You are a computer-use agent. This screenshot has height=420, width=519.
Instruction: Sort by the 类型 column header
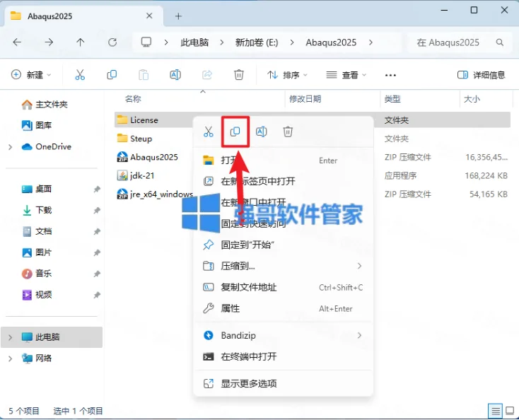click(x=392, y=98)
